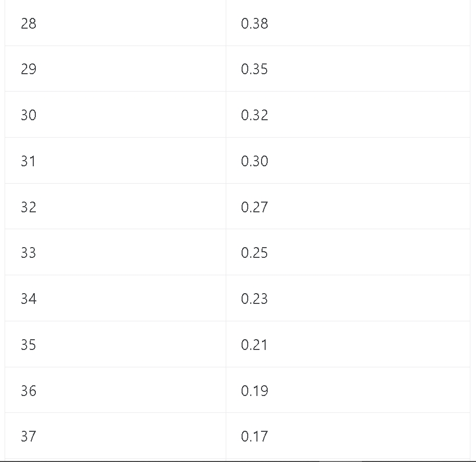Screen dimensions: 476x462
Task: Click the cell showing 31
Action: (115, 161)
